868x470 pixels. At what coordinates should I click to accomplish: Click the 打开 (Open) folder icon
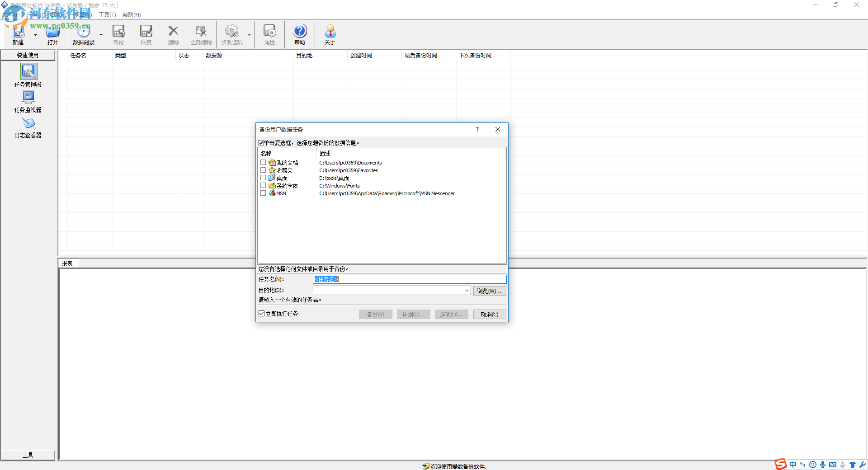[53, 31]
